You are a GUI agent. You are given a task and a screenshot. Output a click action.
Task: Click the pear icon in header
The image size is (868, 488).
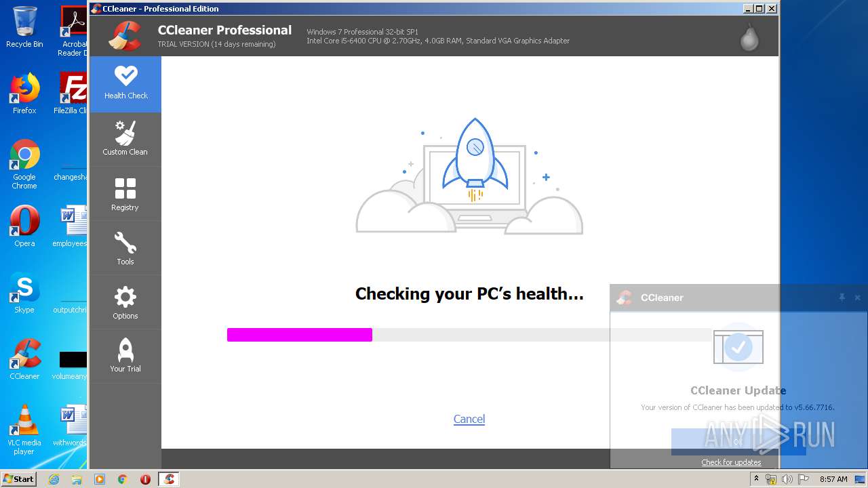(x=749, y=37)
